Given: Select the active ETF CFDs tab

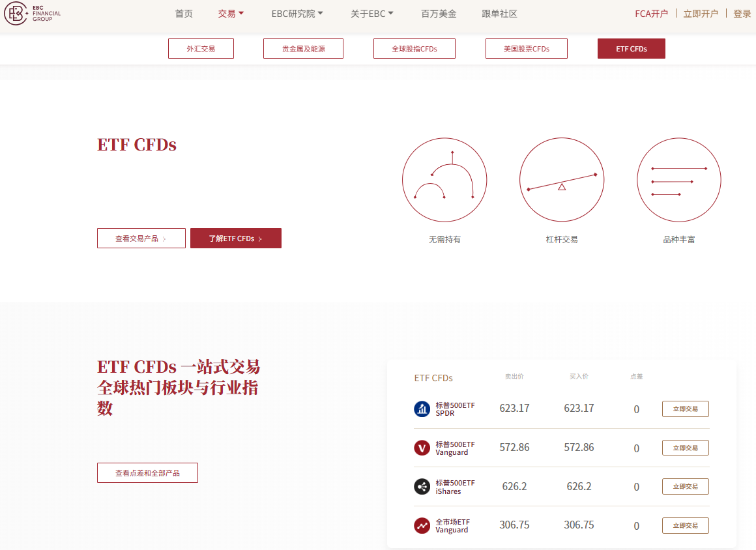Looking at the screenshot, I should [x=631, y=49].
